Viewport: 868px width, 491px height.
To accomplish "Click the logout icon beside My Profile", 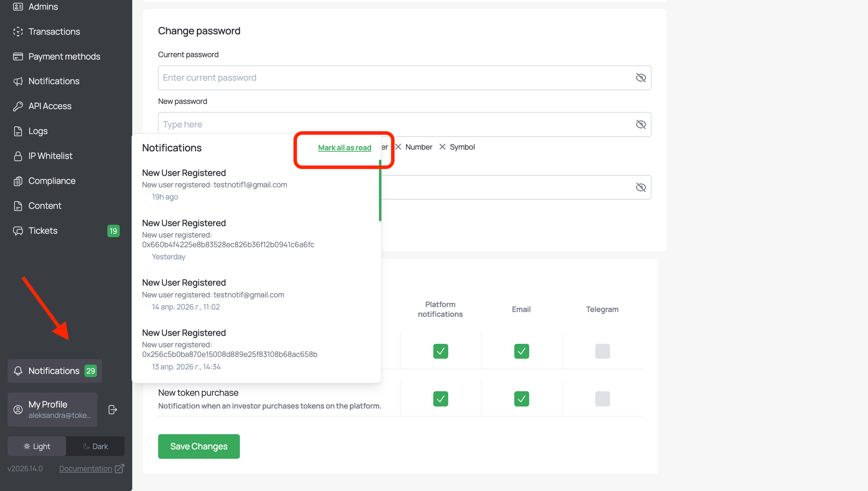I will [113, 409].
